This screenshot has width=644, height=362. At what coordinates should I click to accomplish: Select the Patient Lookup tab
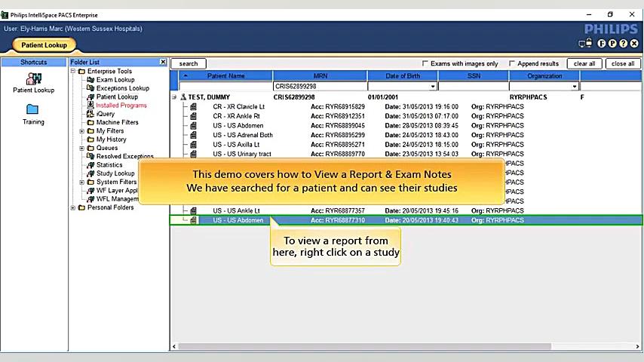(44, 45)
